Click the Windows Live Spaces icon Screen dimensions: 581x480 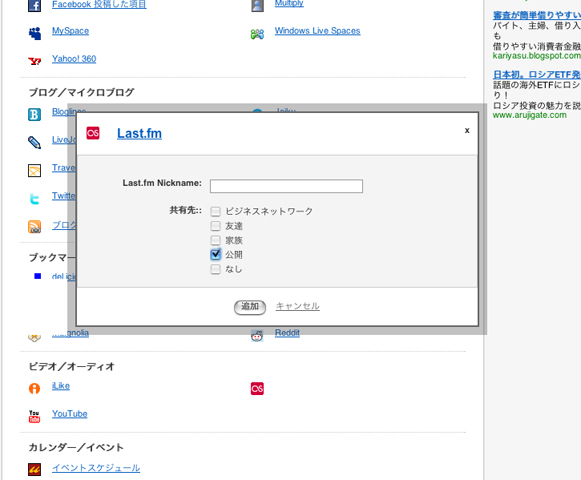tap(257, 34)
